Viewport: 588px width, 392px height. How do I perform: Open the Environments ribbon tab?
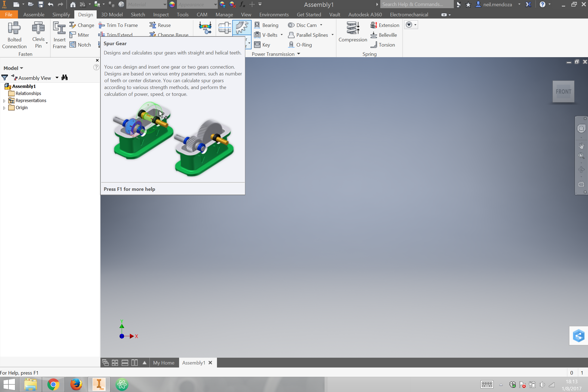[274, 14]
